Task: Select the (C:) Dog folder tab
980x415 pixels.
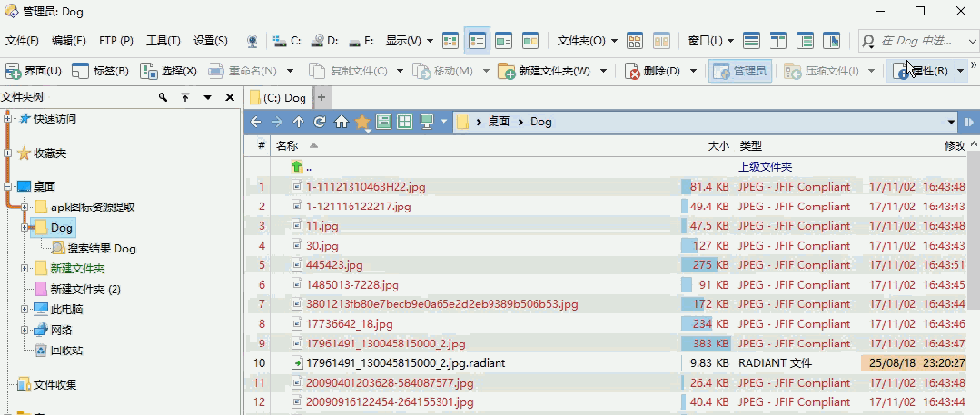Action: click(278, 97)
